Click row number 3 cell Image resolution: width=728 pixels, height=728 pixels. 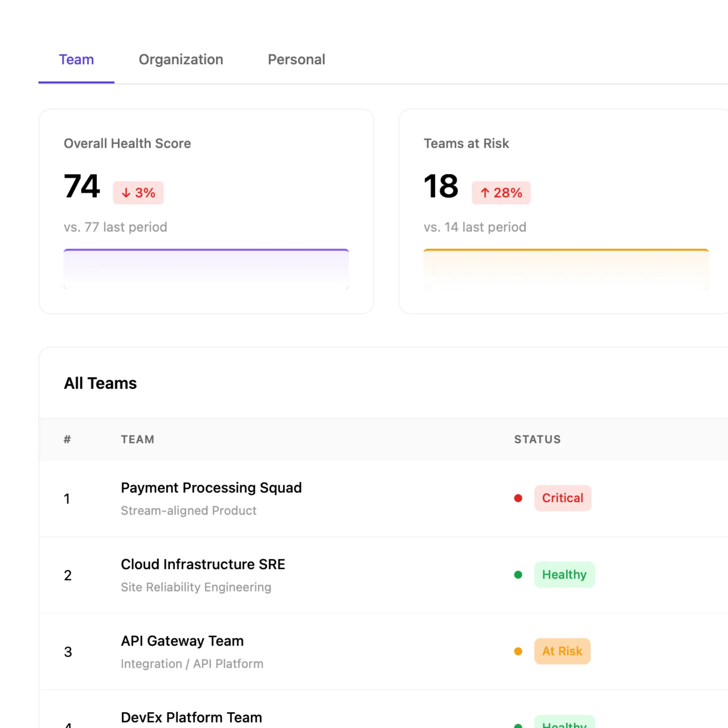pyautogui.click(x=68, y=652)
